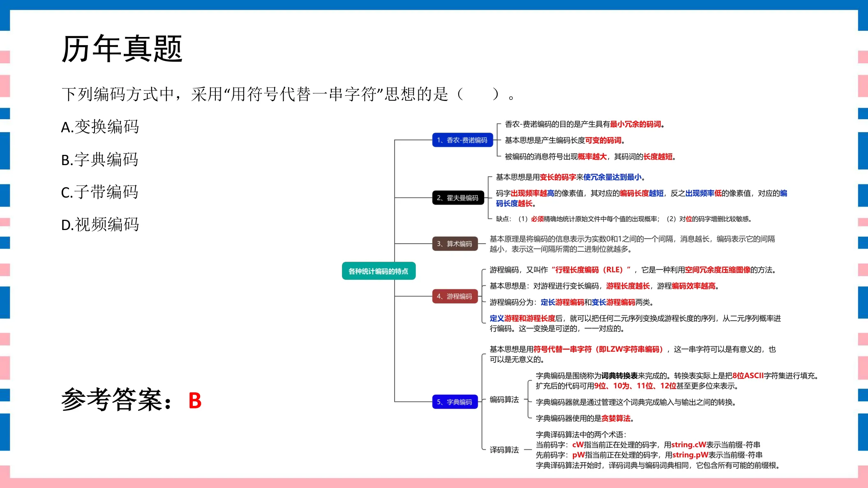Select the 5、字典编码 node
Image resolution: width=868 pixels, height=488 pixels.
click(455, 402)
